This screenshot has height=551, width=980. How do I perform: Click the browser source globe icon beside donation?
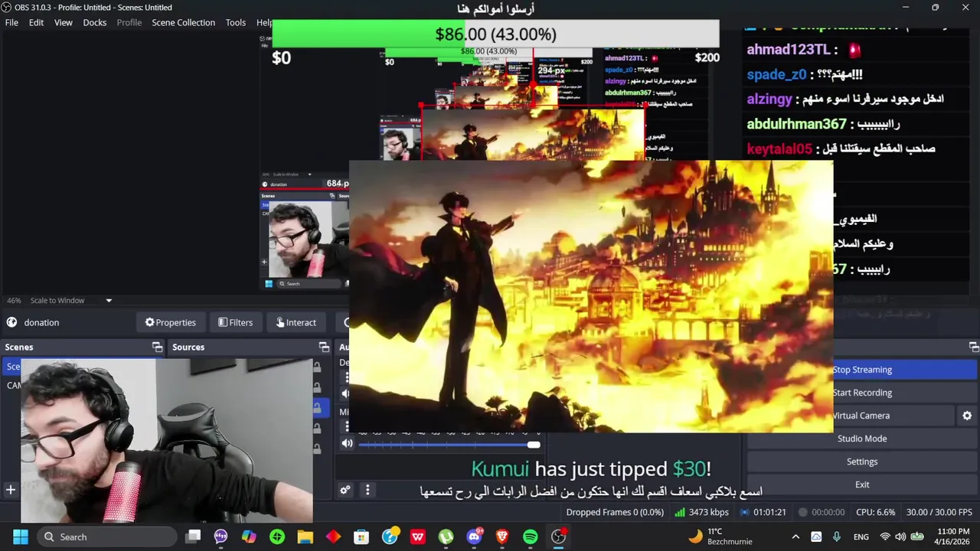(x=11, y=322)
